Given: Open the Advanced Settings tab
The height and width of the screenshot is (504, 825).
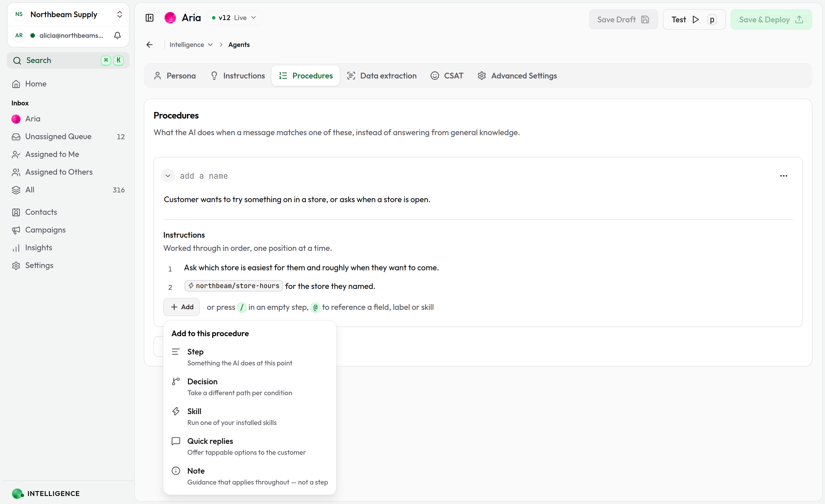Looking at the screenshot, I should point(517,76).
